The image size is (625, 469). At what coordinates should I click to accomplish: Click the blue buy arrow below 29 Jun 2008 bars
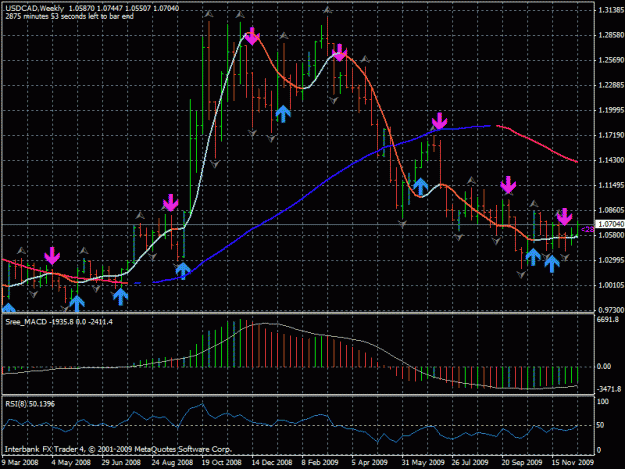[120, 297]
